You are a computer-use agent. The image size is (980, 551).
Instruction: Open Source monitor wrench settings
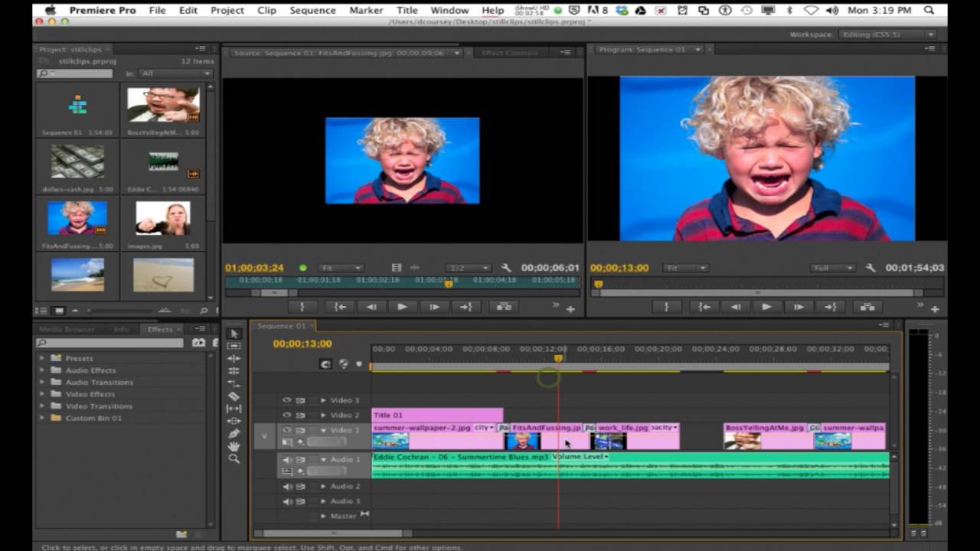tap(506, 268)
